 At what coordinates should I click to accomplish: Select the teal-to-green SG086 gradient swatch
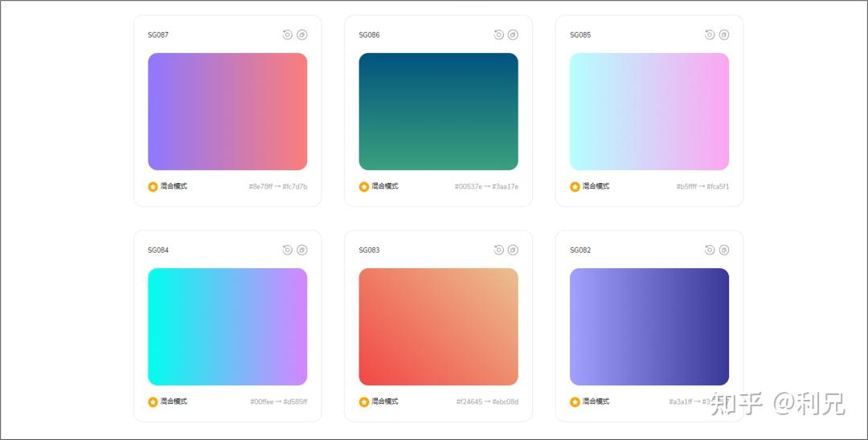pyautogui.click(x=438, y=112)
